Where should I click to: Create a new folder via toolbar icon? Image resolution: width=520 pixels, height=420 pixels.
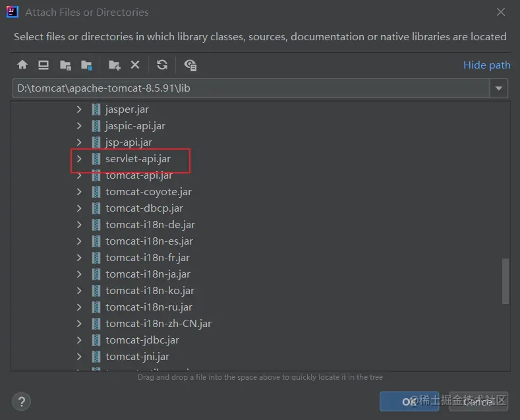(115, 65)
